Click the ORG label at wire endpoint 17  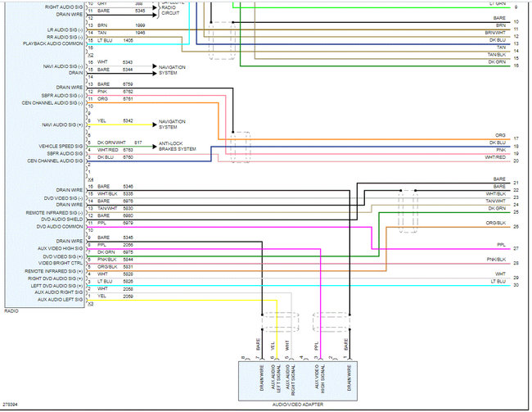[500, 135]
